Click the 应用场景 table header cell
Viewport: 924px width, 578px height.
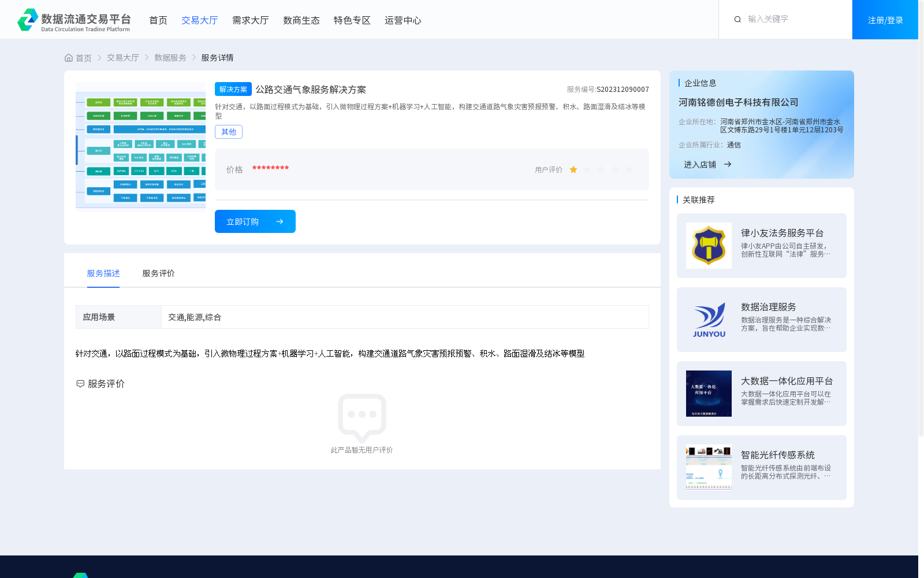pyautogui.click(x=118, y=317)
